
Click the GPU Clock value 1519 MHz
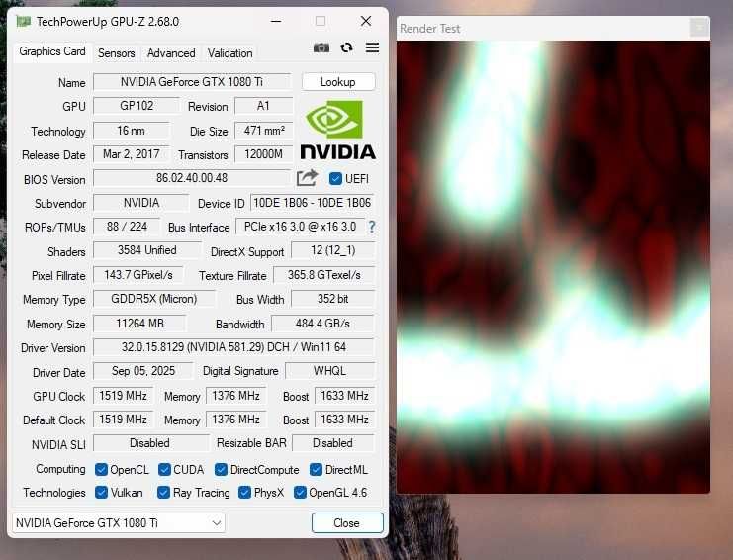124,396
